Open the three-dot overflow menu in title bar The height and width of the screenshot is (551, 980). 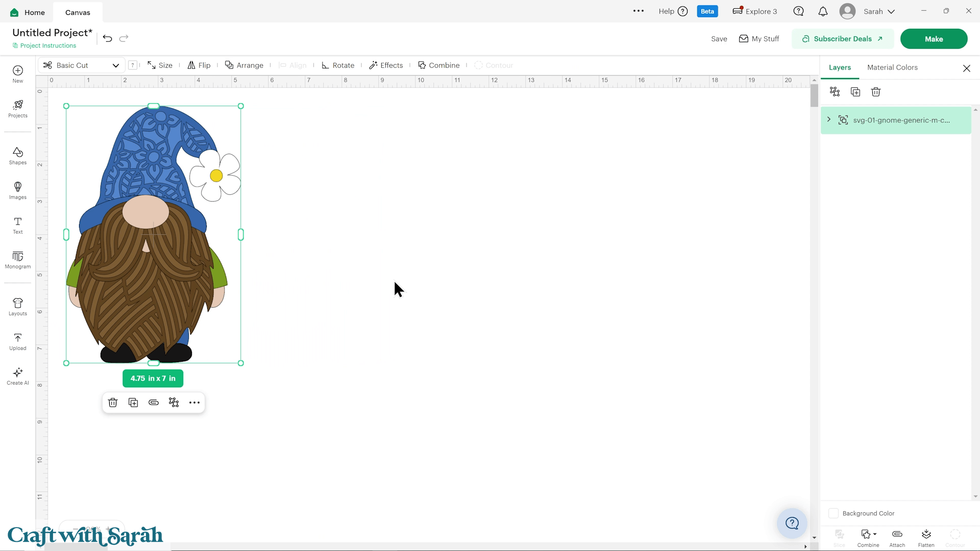click(639, 11)
